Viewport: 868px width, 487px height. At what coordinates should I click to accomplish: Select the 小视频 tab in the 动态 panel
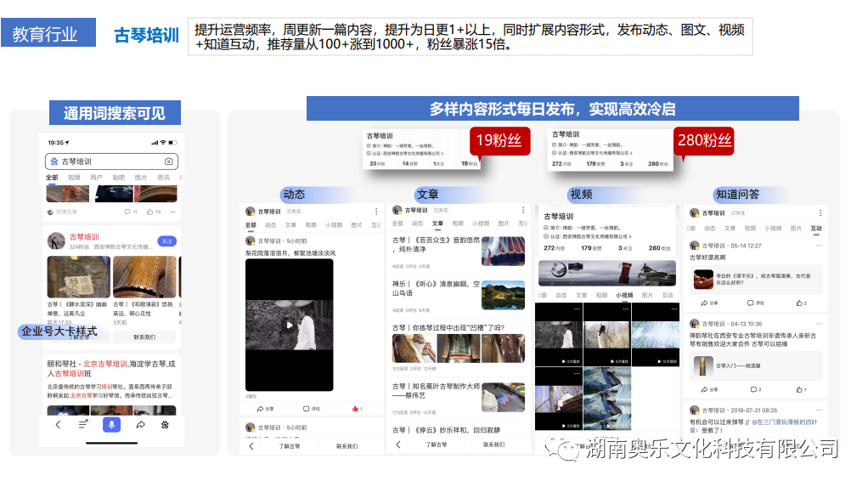[x=334, y=225]
